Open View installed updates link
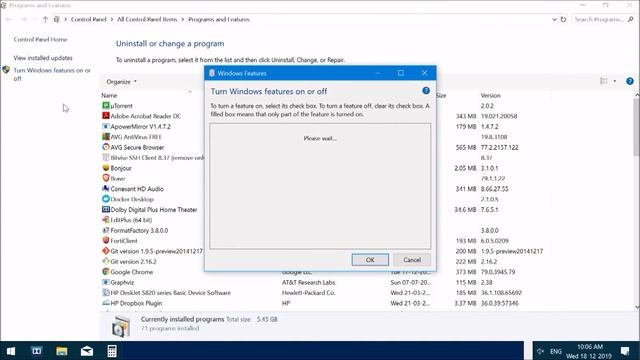 coord(43,58)
